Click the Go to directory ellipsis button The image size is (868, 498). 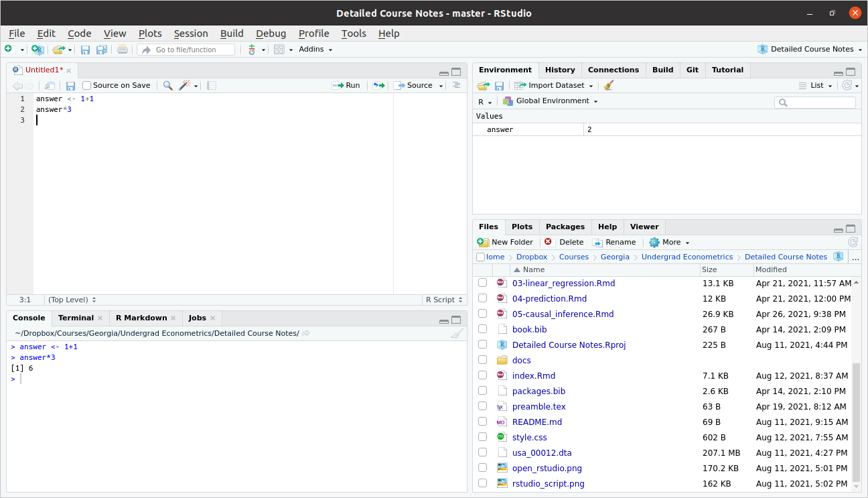(x=855, y=257)
